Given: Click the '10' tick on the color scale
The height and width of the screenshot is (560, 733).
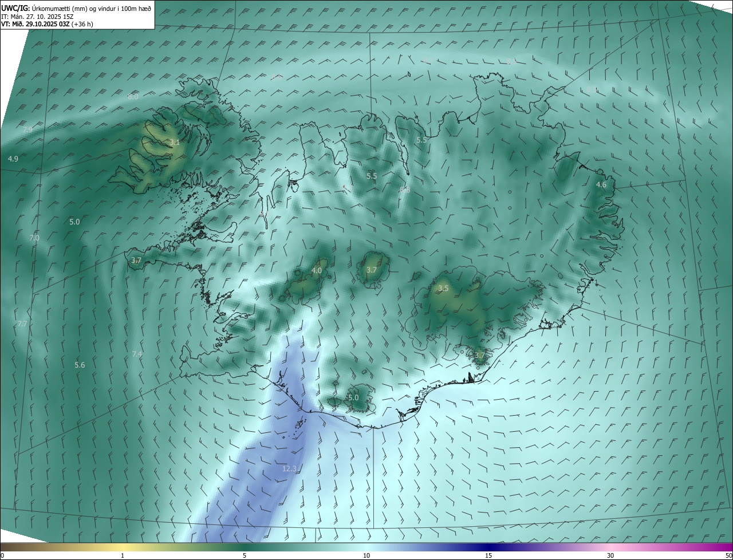Looking at the screenshot, I should tap(366, 555).
